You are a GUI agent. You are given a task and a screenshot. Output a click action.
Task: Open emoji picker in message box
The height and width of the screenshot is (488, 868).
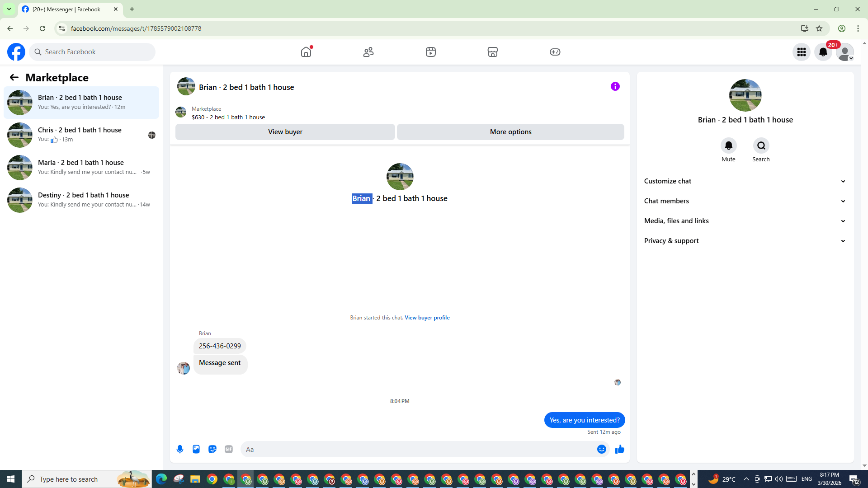point(601,449)
